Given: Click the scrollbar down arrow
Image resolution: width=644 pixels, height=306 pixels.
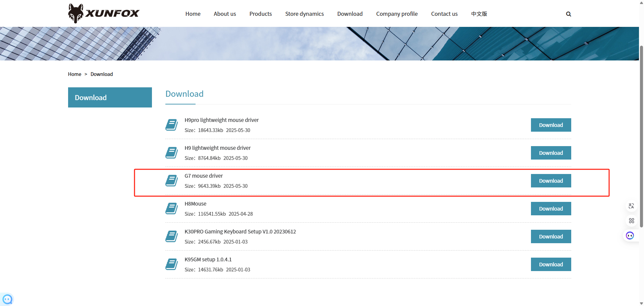Looking at the screenshot, I should point(641,303).
